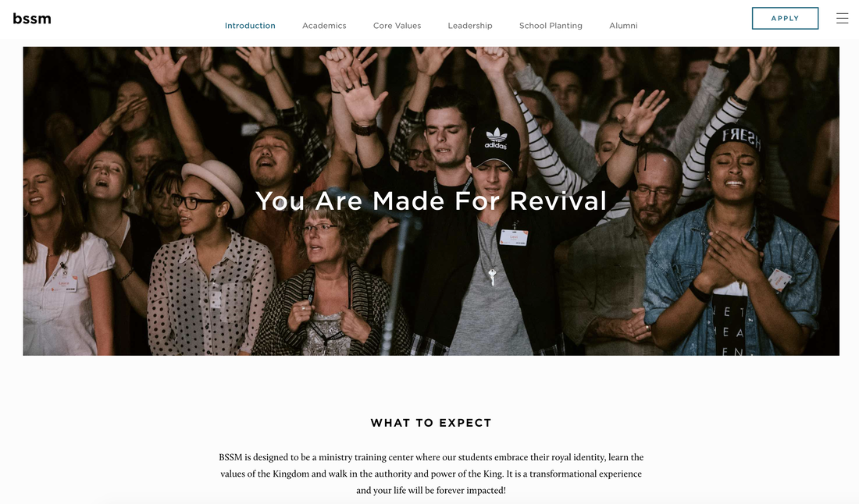This screenshot has width=859, height=504.
Task: Open the School Planting link
Action: [551, 26]
